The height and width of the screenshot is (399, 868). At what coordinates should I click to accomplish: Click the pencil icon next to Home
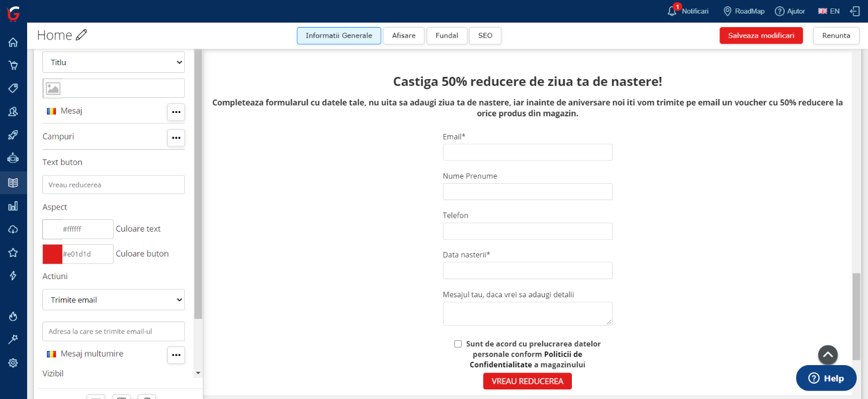[x=81, y=35]
